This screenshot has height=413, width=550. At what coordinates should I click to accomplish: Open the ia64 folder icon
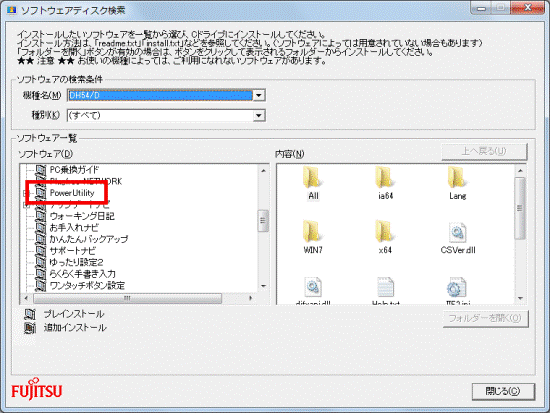tap(384, 177)
